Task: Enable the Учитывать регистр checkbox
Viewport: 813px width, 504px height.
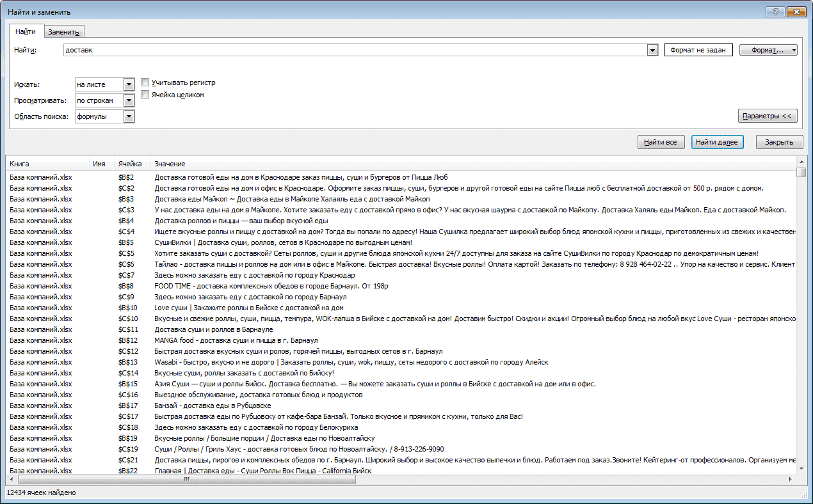Action: (x=145, y=83)
